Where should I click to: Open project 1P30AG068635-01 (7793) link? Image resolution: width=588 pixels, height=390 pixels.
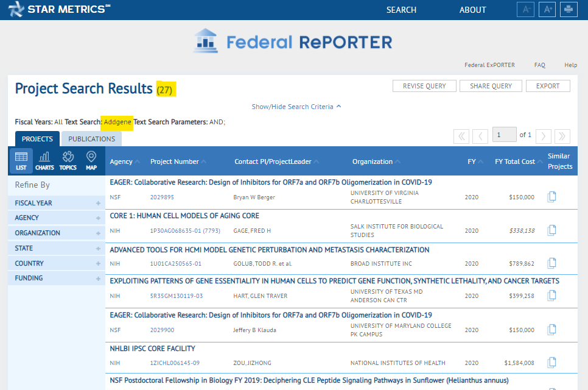click(185, 230)
